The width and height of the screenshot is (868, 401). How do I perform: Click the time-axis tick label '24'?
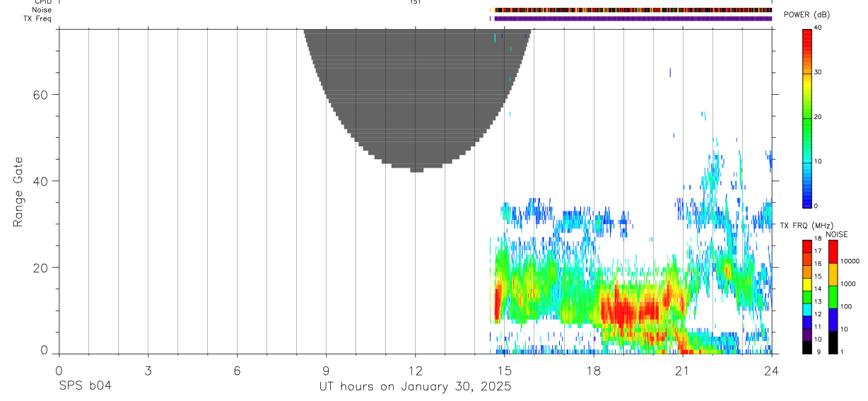[x=772, y=371]
